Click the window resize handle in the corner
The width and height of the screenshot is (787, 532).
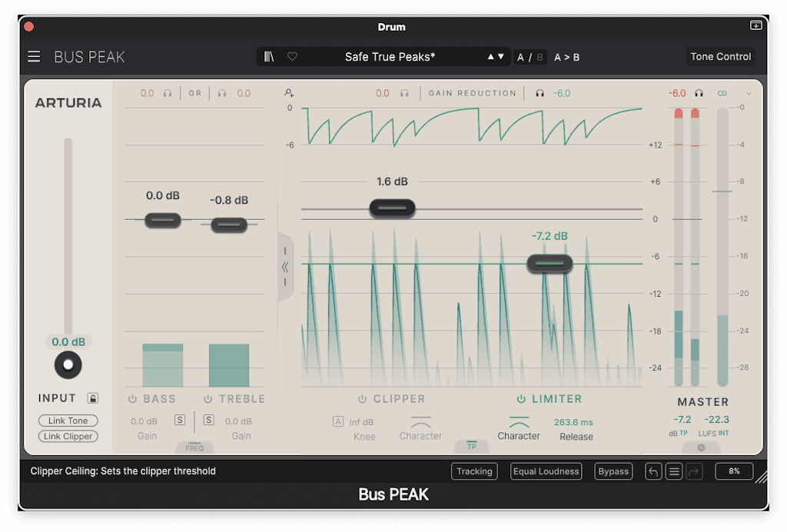point(762,477)
